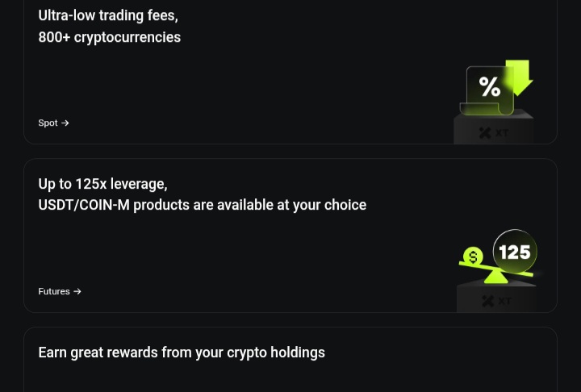This screenshot has width=581, height=392.
Task: Click the green downward arrow graphic
Action: (520, 77)
